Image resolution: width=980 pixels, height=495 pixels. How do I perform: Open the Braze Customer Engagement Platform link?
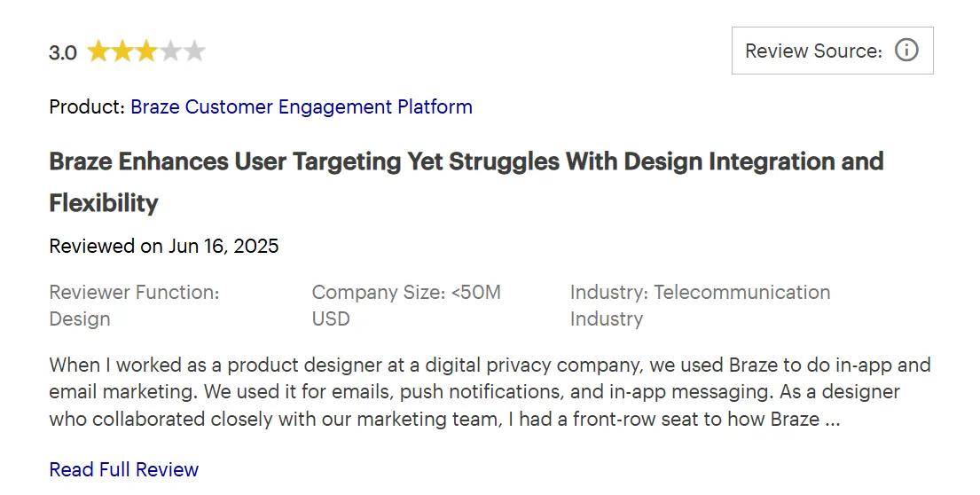click(x=302, y=107)
